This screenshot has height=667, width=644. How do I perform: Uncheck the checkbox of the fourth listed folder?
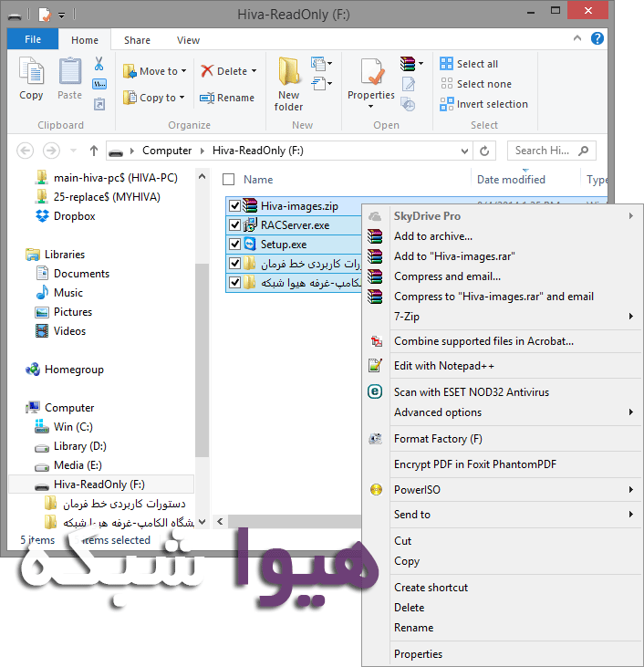(234, 264)
